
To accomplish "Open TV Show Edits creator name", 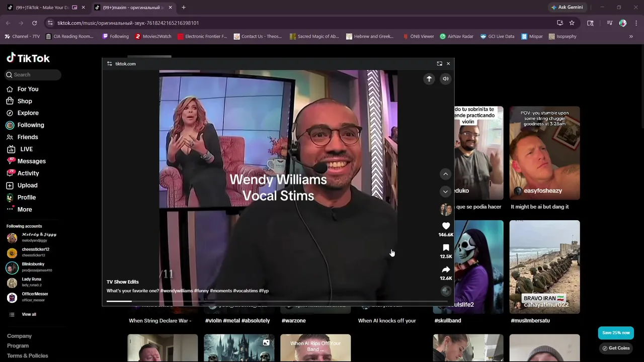I will click(x=123, y=282).
